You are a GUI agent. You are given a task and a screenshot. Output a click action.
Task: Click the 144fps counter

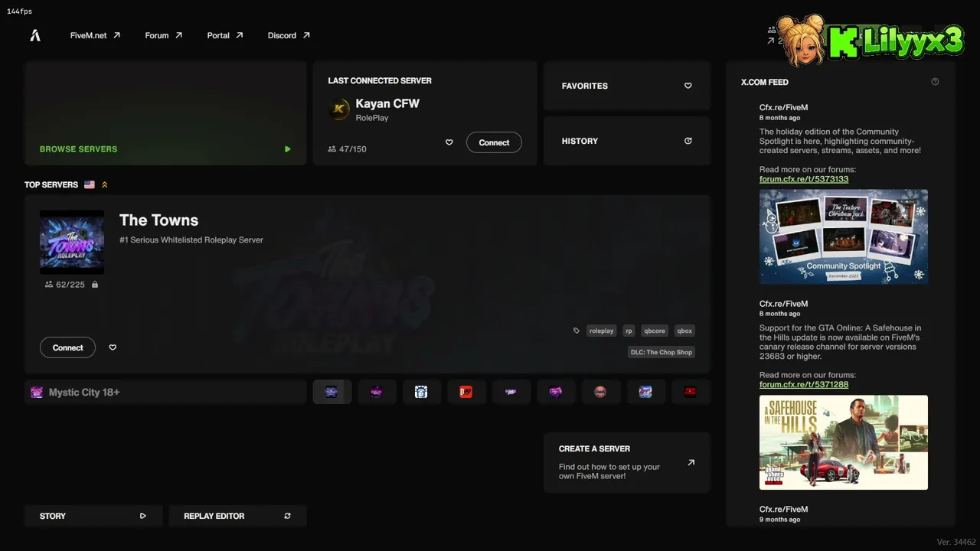(20, 11)
